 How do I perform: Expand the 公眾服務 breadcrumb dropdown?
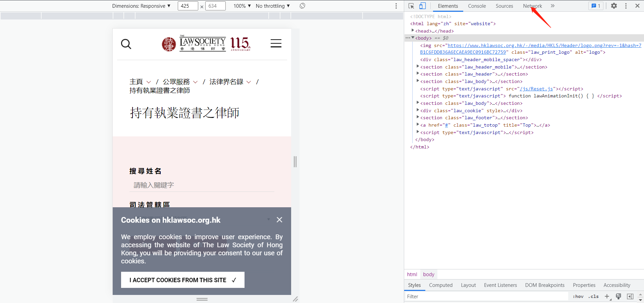(195, 82)
